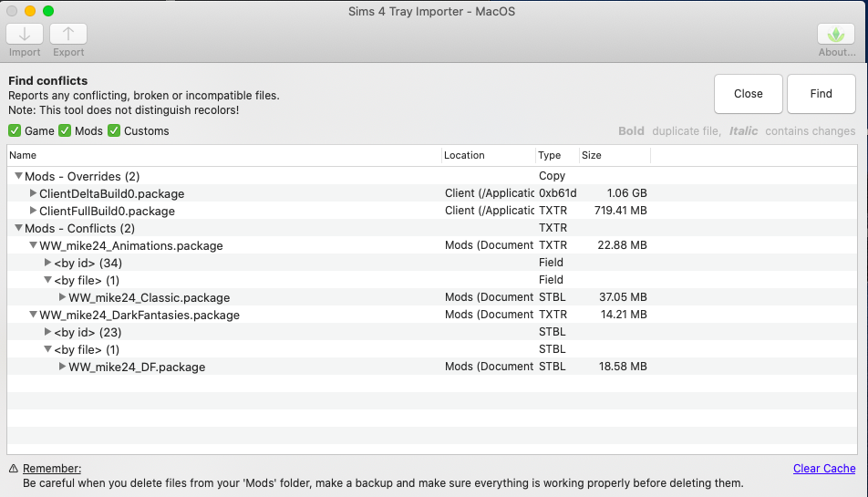Open the About leaf icon
The height and width of the screenshot is (497, 868).
click(836, 34)
